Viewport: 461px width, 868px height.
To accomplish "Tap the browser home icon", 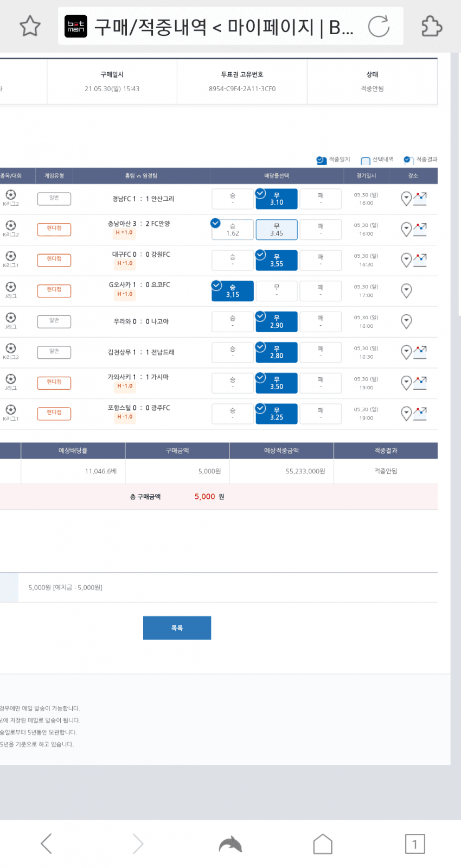I will pos(323,844).
